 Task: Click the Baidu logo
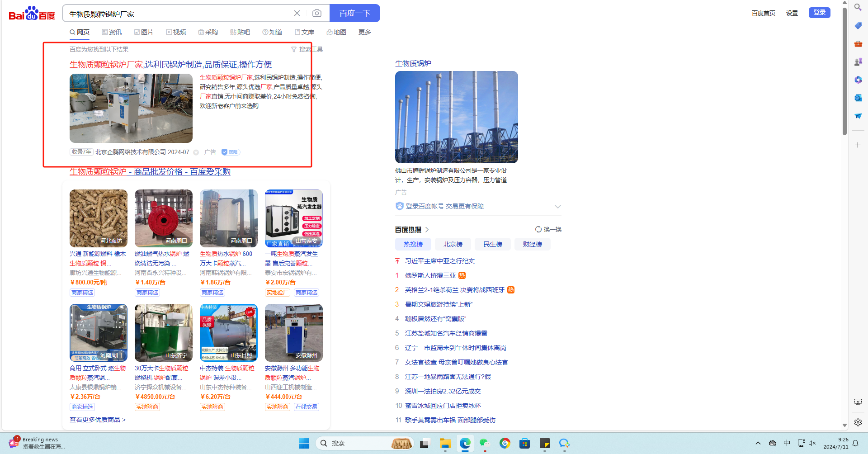32,14
